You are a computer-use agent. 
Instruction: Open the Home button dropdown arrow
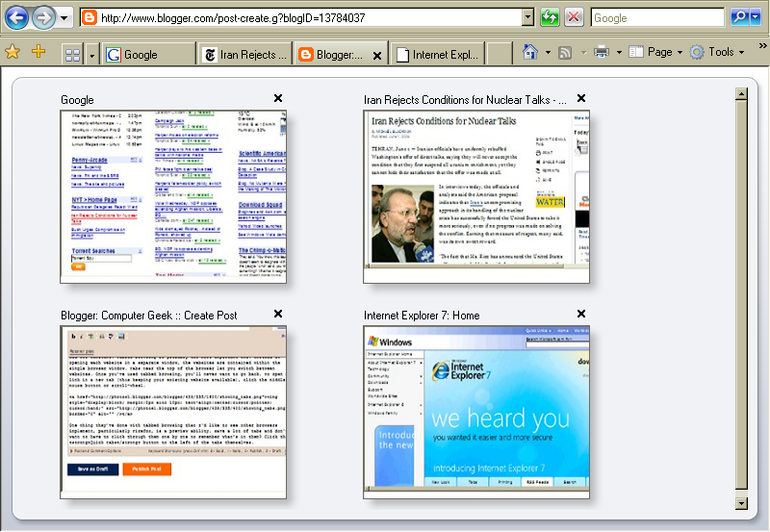coord(548,52)
